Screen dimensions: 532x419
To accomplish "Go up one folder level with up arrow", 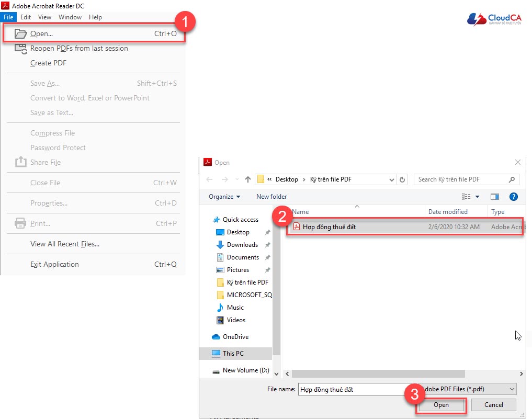I will pos(248,179).
